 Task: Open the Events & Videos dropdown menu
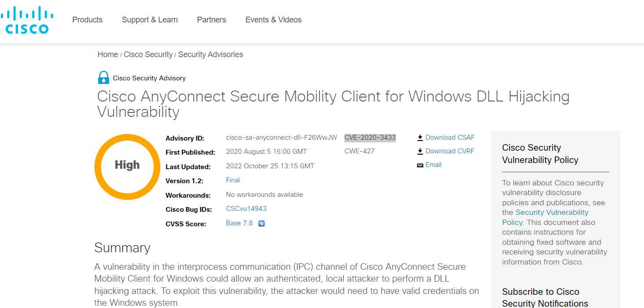273,20
